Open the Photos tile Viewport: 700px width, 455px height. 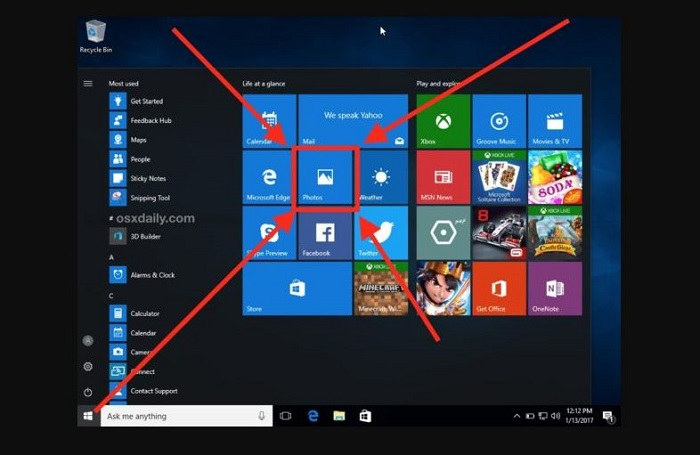point(325,177)
